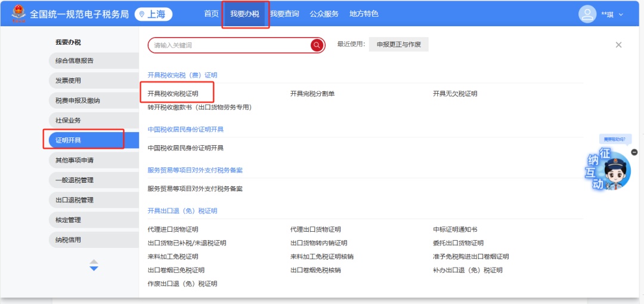Open the 开具税收完税证明 link
The width and height of the screenshot is (644, 304).
(x=173, y=94)
